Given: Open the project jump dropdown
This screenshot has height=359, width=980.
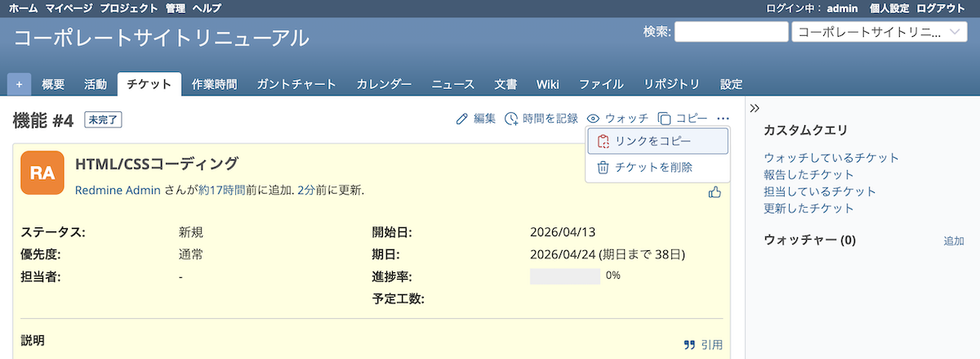Looking at the screenshot, I should (879, 32).
